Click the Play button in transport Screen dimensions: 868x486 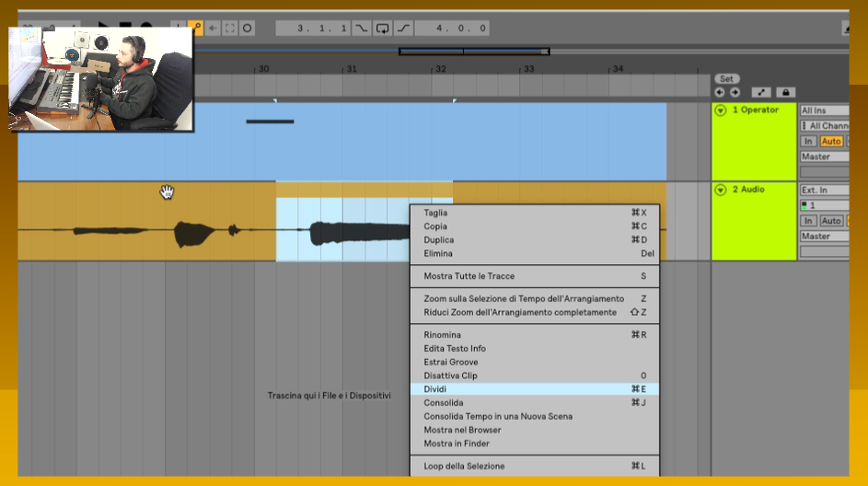point(103,28)
